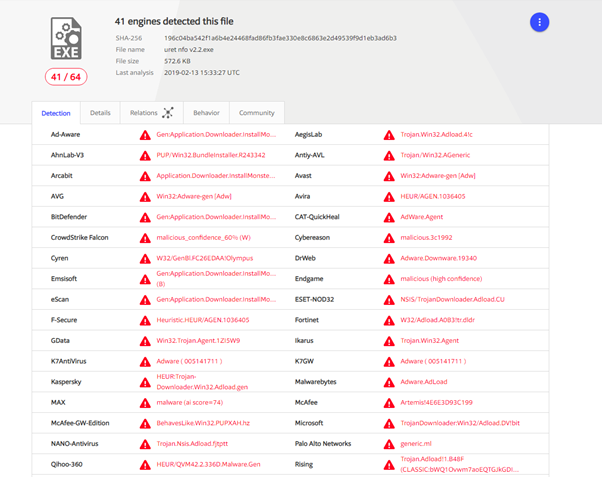Switch to the Details tab
The height and width of the screenshot is (477, 602).
pyautogui.click(x=100, y=113)
